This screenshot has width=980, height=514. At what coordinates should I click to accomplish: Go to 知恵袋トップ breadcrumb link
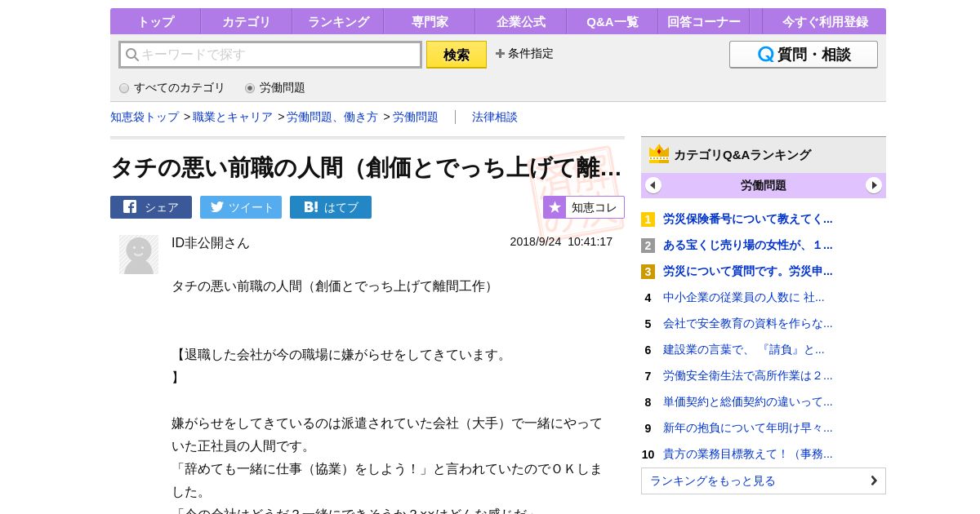tap(145, 117)
